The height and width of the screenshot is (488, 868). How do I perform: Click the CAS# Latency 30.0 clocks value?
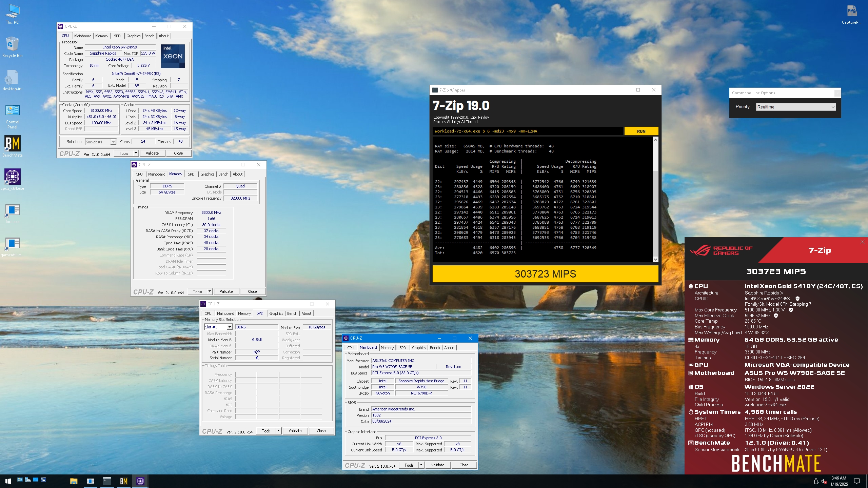[x=211, y=225]
